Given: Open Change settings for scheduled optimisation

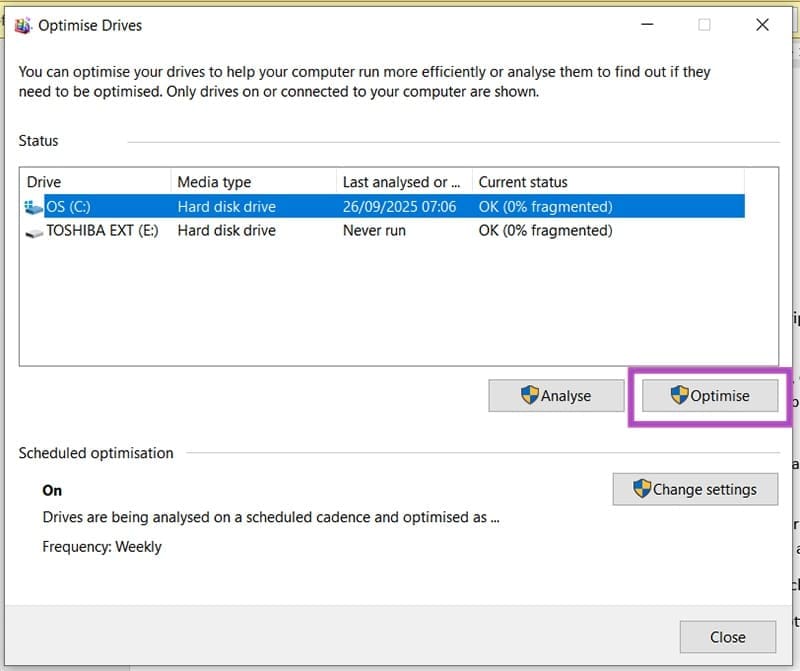Looking at the screenshot, I should [695, 489].
